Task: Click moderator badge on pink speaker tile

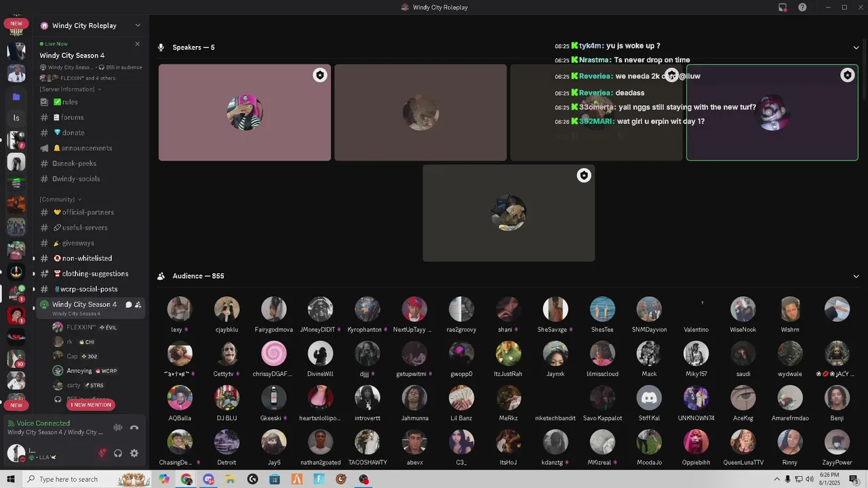Action: click(320, 75)
